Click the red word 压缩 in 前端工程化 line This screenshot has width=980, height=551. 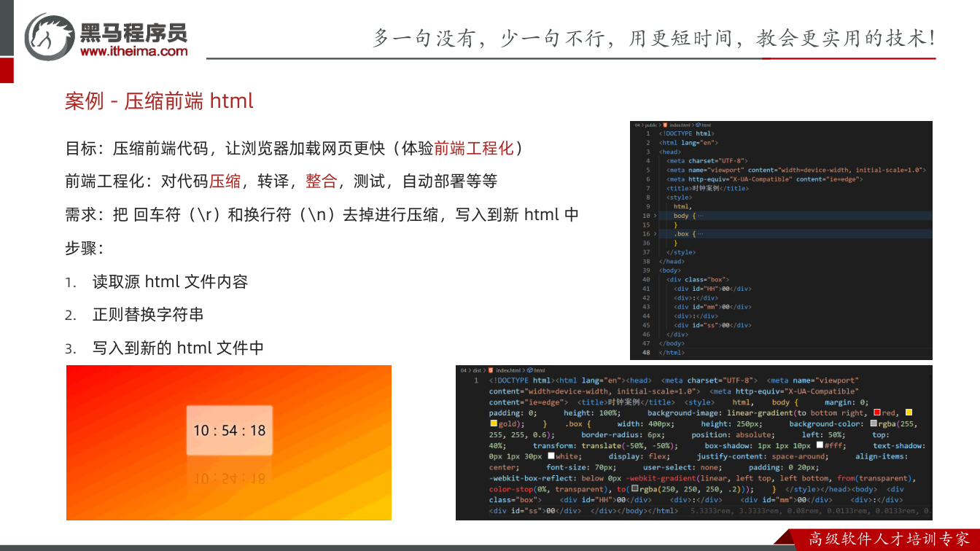[225, 181]
